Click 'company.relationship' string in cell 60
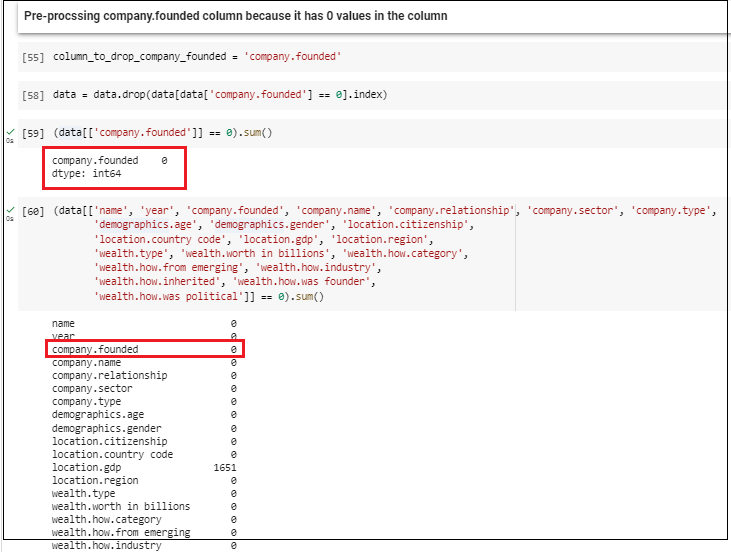This screenshot has height=552, width=731. pyautogui.click(x=451, y=211)
